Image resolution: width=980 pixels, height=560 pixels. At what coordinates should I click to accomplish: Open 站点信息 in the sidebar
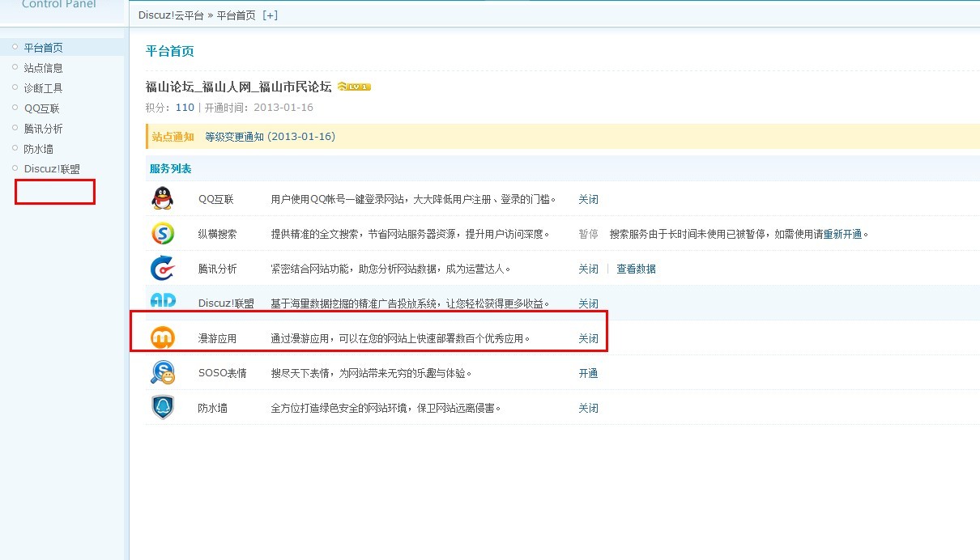[x=43, y=68]
